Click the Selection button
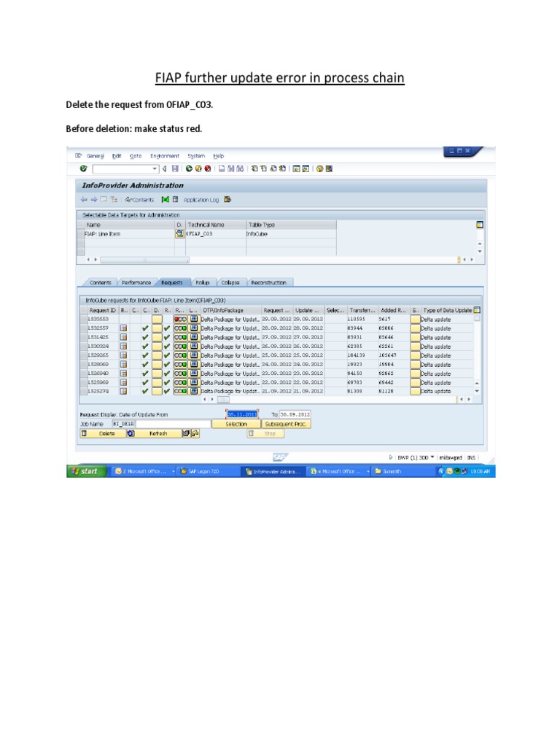This screenshot has width=560, height=747. pos(236,424)
